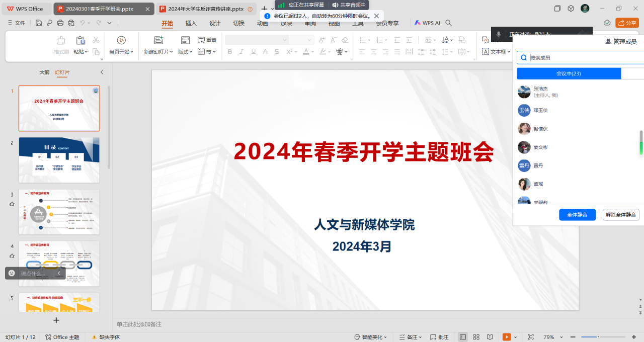
Task: Click the search magnifier icon in ribbon
Action: 449,23
